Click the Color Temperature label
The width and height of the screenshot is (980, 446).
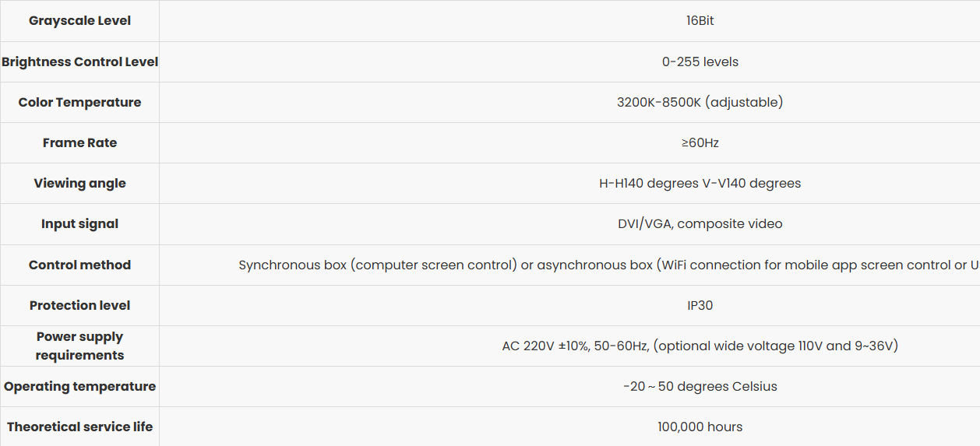pos(79,102)
